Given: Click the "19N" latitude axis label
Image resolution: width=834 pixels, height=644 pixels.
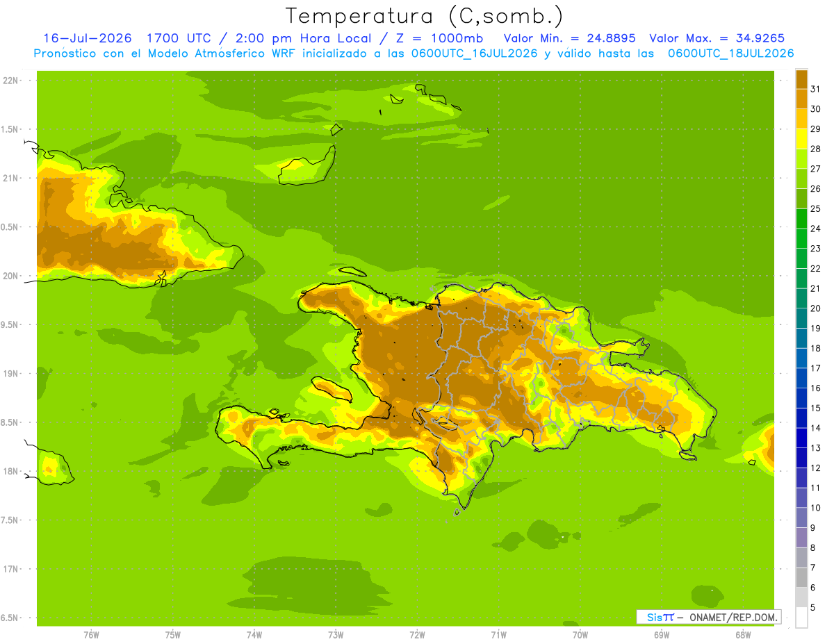Looking at the screenshot, I should tap(10, 374).
